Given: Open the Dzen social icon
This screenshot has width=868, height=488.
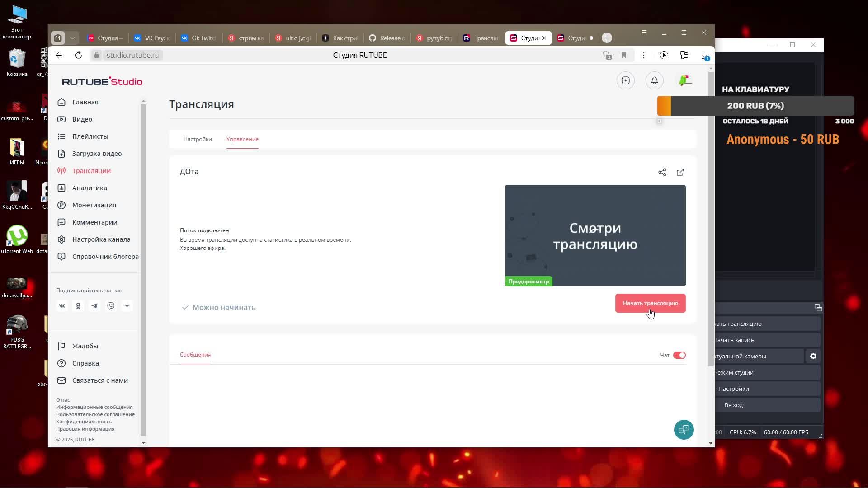Looking at the screenshot, I should coord(127,306).
